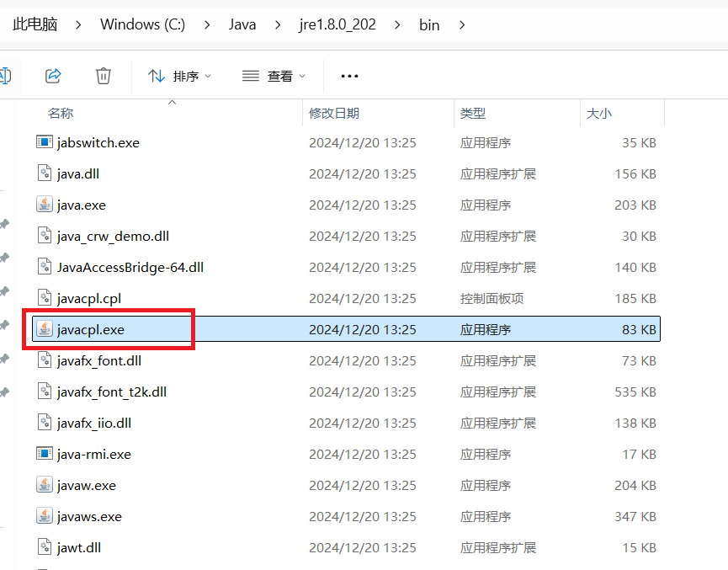
Task: Expand the chevron after bin breadcrumb
Action: pyautogui.click(x=462, y=24)
